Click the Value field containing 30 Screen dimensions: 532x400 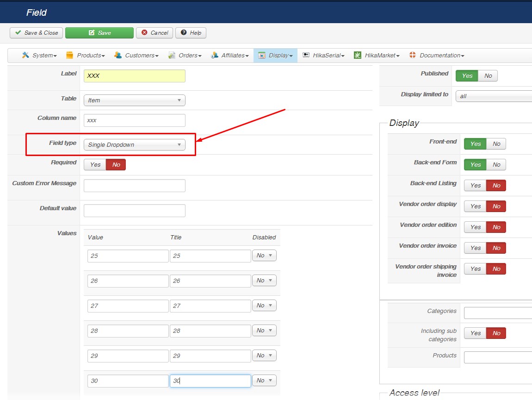click(128, 381)
